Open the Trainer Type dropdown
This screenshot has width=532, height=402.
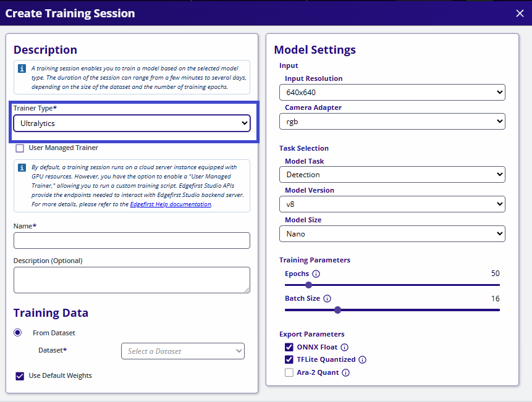tap(131, 123)
